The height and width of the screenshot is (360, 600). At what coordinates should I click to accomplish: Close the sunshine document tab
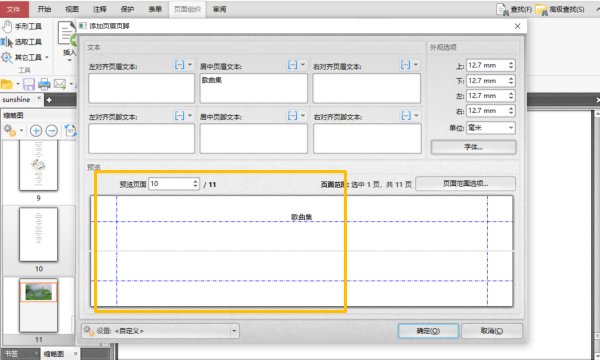(x=39, y=98)
